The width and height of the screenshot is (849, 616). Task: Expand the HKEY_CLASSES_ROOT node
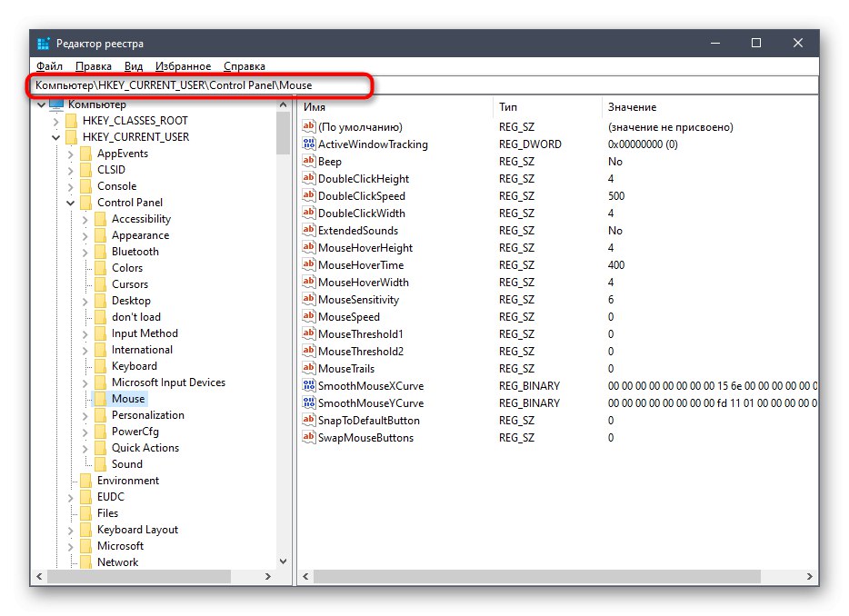click(55, 121)
